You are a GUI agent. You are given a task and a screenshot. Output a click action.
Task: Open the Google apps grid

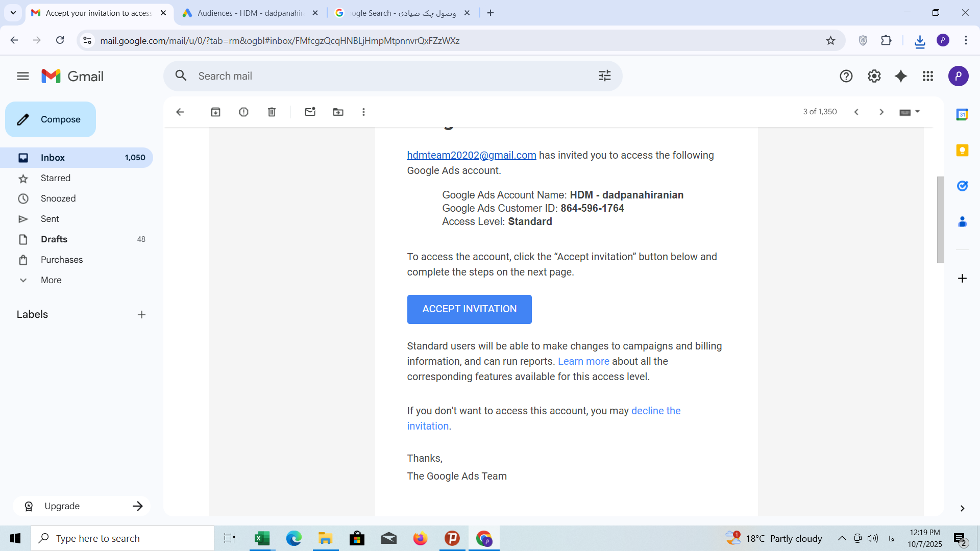point(928,76)
